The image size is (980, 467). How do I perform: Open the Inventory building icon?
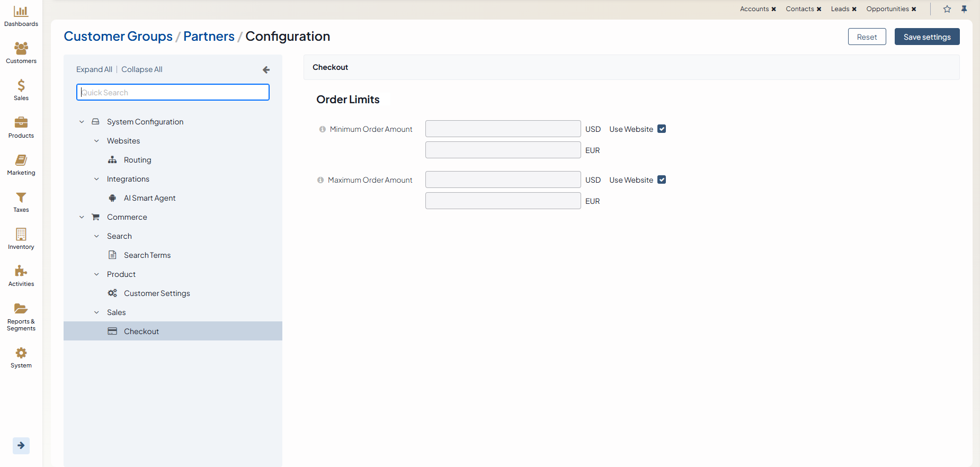coord(21,235)
